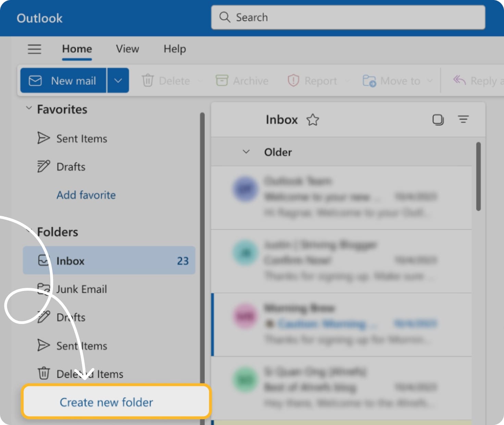The width and height of the screenshot is (504, 425).
Task: Click the search magnifier icon
Action: (225, 17)
